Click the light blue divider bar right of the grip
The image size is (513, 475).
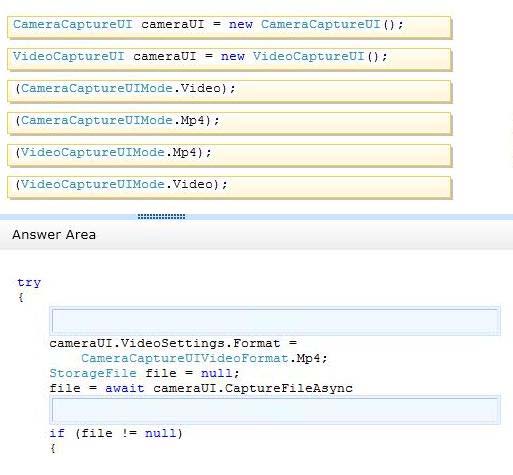pyautogui.click(x=349, y=217)
